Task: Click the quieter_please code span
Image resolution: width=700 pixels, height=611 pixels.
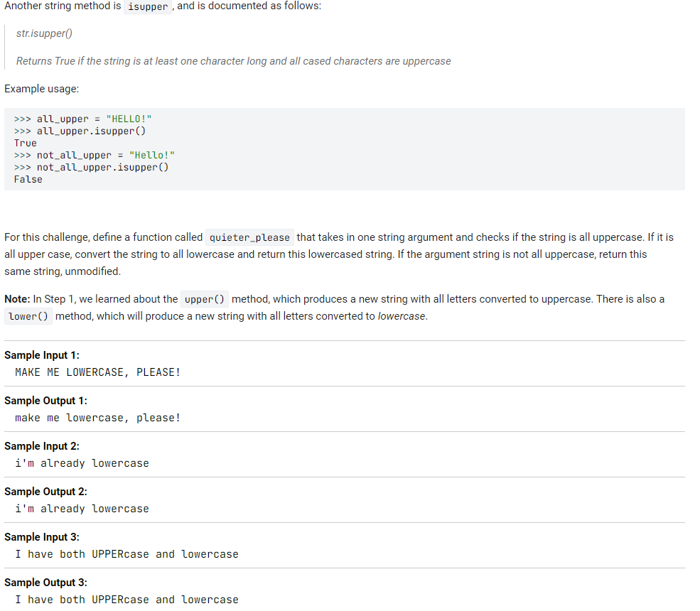Action: pyautogui.click(x=249, y=237)
